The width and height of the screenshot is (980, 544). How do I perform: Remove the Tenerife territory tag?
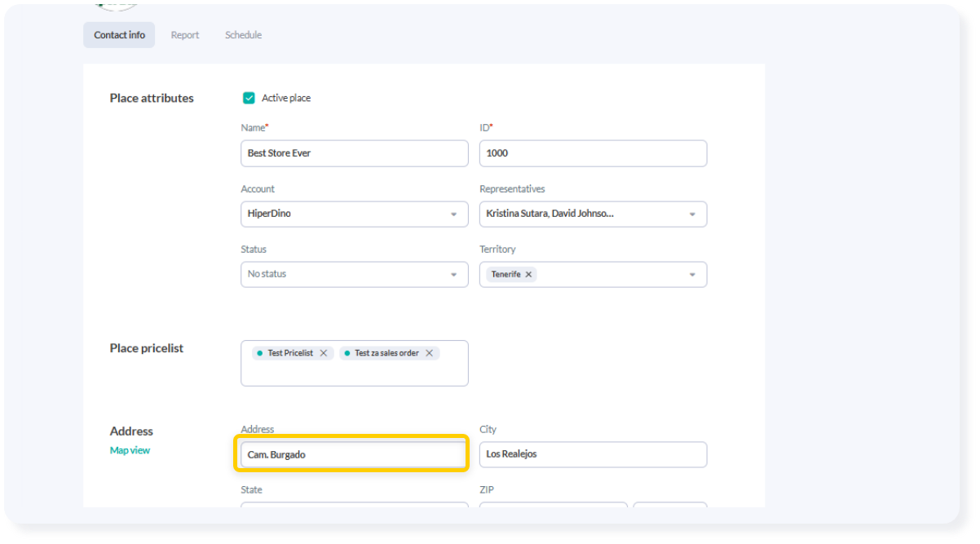pyautogui.click(x=528, y=275)
